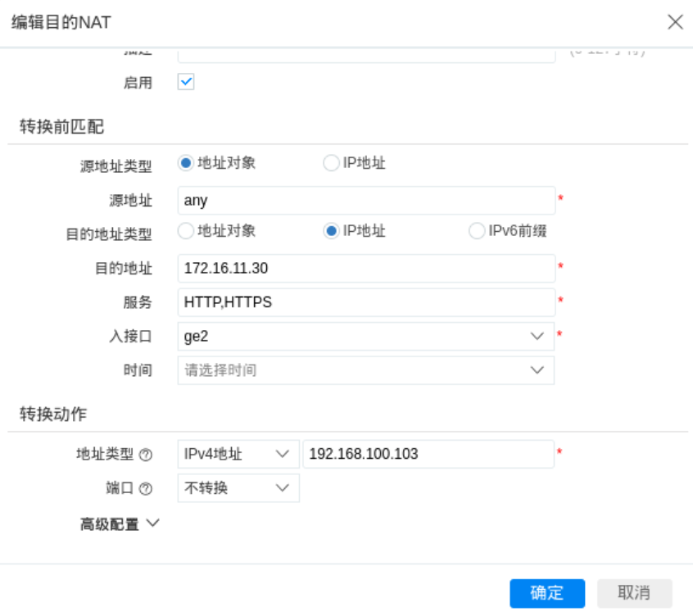This screenshot has height=616, width=693.
Task: Expand the 高级配置 section
Action: pyautogui.click(x=119, y=524)
